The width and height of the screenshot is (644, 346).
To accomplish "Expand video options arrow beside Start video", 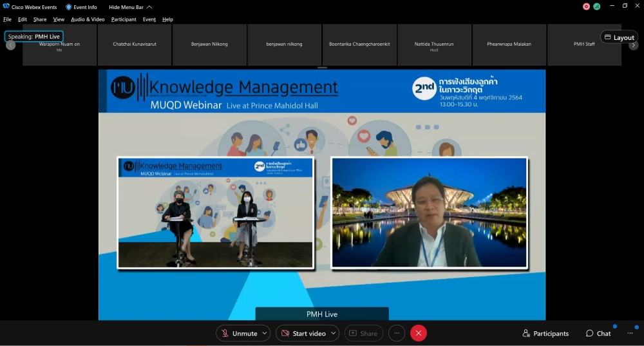I will (333, 333).
